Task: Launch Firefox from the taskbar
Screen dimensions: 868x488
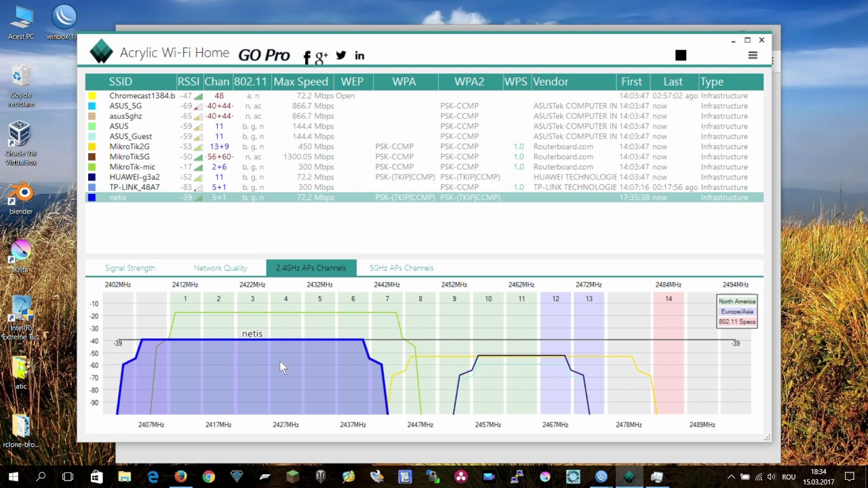Action: 180,476
